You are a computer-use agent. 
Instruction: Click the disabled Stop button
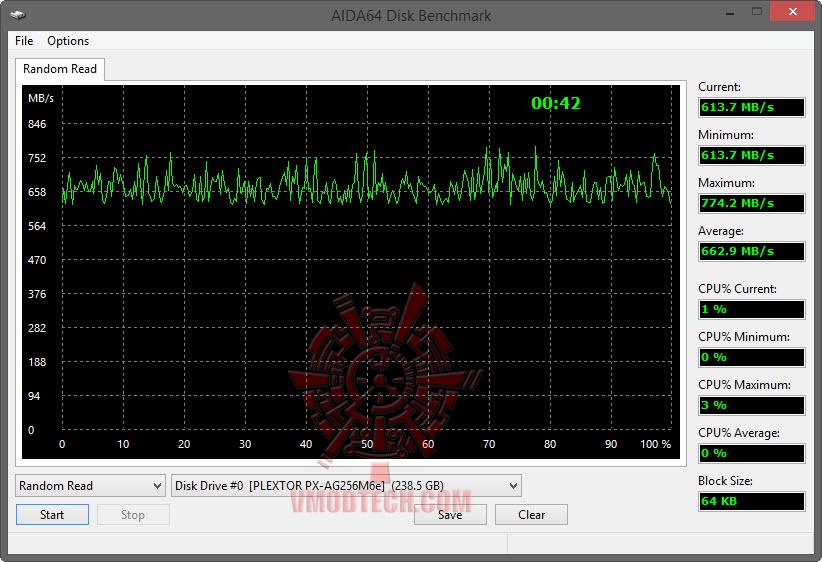pos(133,515)
